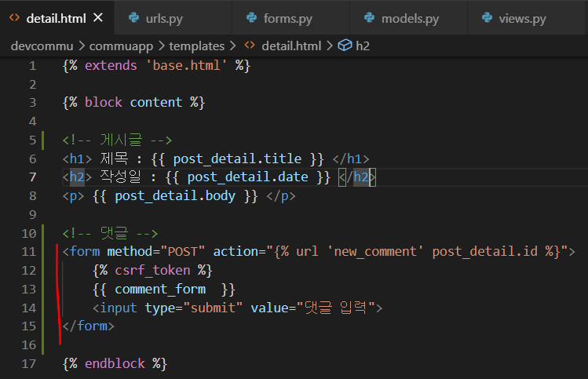588x379 pixels.
Task: Click the Python icon on views.py tab
Action: pyautogui.click(x=487, y=17)
